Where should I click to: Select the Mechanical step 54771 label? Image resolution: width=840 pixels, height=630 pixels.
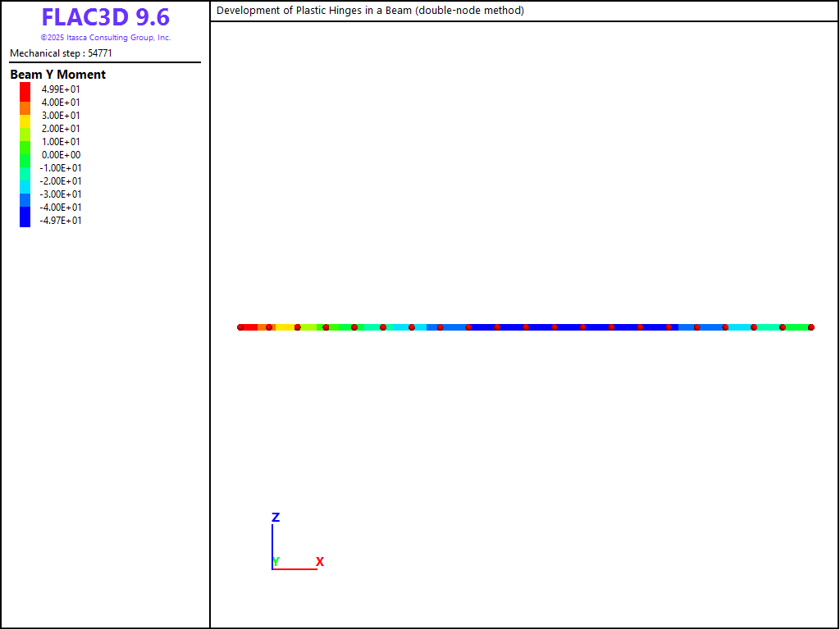coord(61,53)
